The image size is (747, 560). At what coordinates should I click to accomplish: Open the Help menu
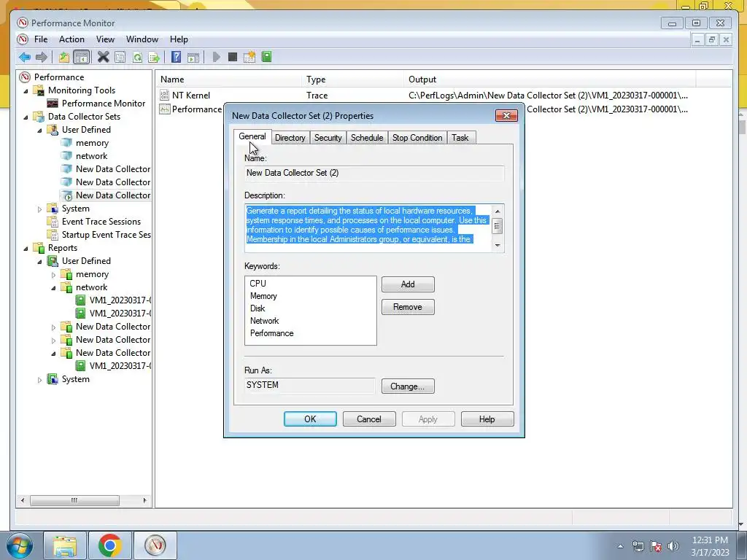tap(179, 39)
